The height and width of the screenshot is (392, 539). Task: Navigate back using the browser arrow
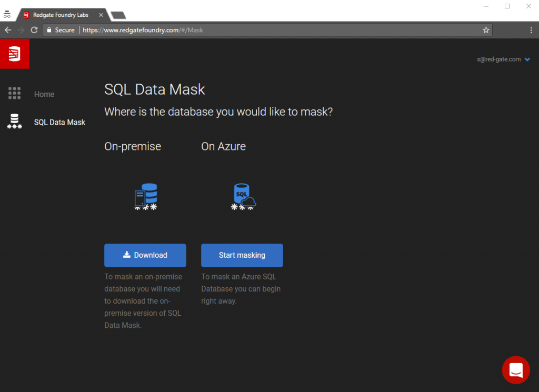(x=7, y=30)
